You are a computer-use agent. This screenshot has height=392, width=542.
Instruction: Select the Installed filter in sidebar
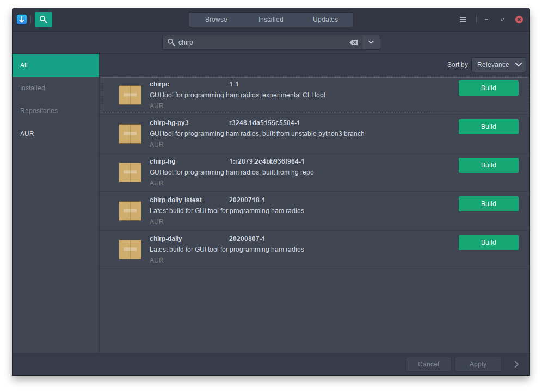[x=56, y=88]
